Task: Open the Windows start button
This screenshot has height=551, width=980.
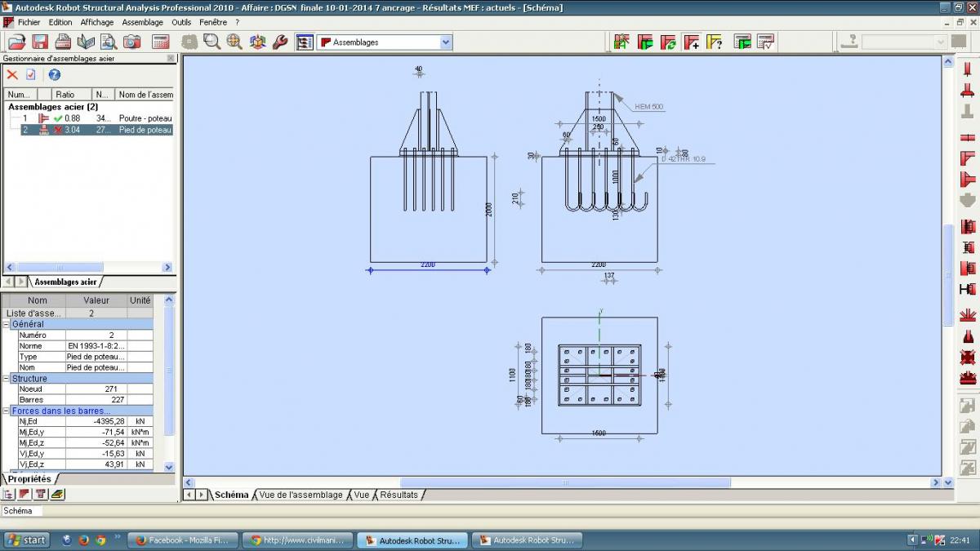Action: 27,540
